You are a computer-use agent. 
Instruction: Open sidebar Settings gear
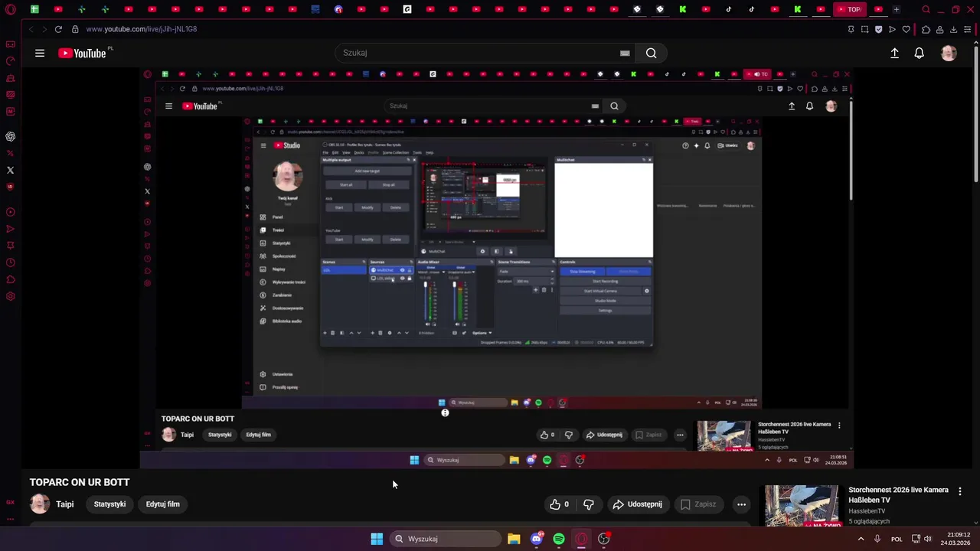coord(11,297)
